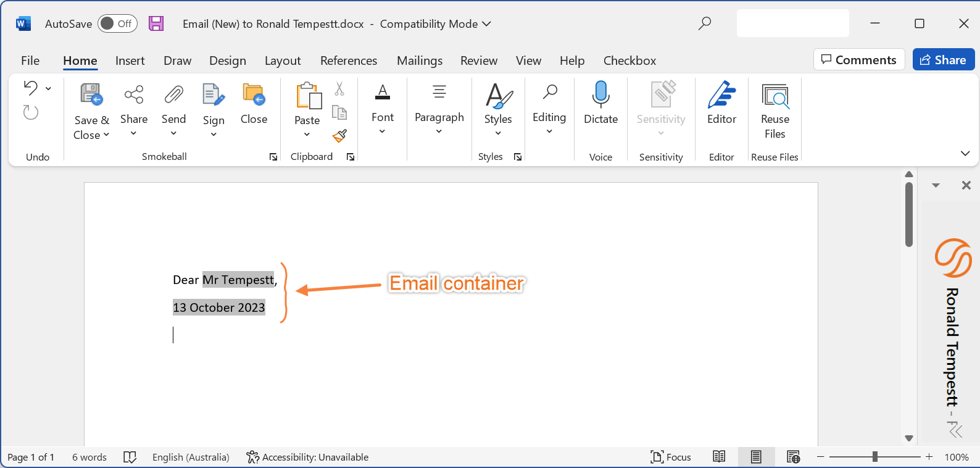Viewport: 980px width, 468px height.
Task: Expand the Save & Close dropdown
Action: click(x=106, y=135)
